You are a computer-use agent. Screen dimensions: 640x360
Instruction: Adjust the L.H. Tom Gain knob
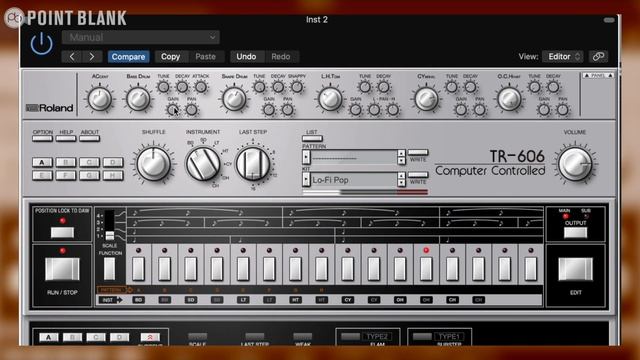(356, 109)
